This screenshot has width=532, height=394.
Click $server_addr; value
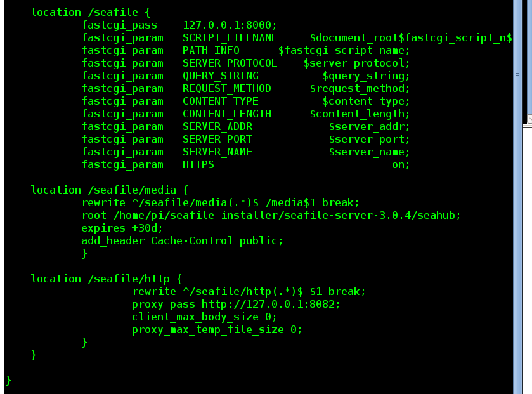click(370, 127)
